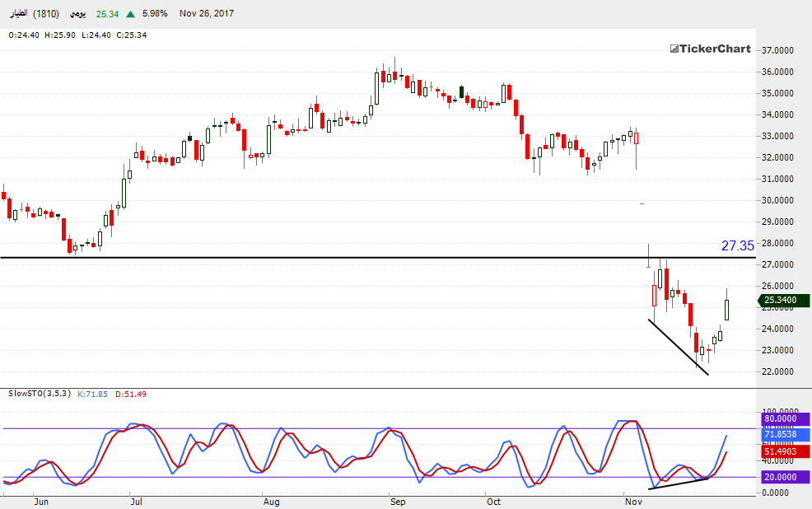Click the daily interval label beside the symbol
The width and height of the screenshot is (812, 509).
coord(75,14)
